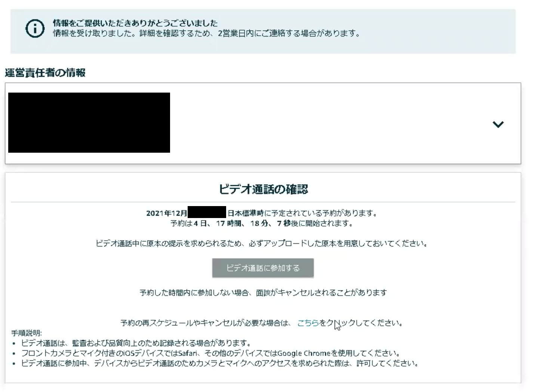Select the 2021年12月 date text
The image size is (536, 392).
pyautogui.click(x=167, y=213)
